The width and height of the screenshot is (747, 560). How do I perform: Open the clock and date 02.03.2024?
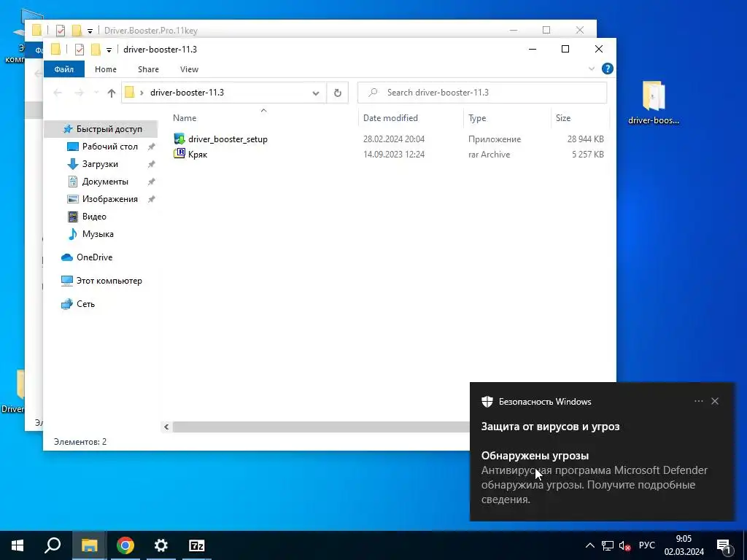(x=684, y=545)
